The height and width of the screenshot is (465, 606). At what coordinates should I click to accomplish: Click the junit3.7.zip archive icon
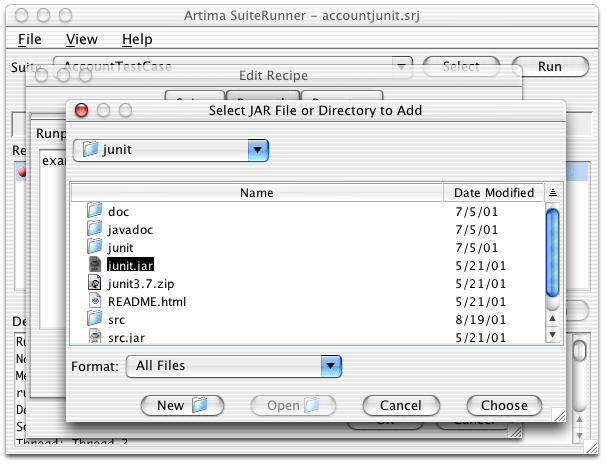95,283
